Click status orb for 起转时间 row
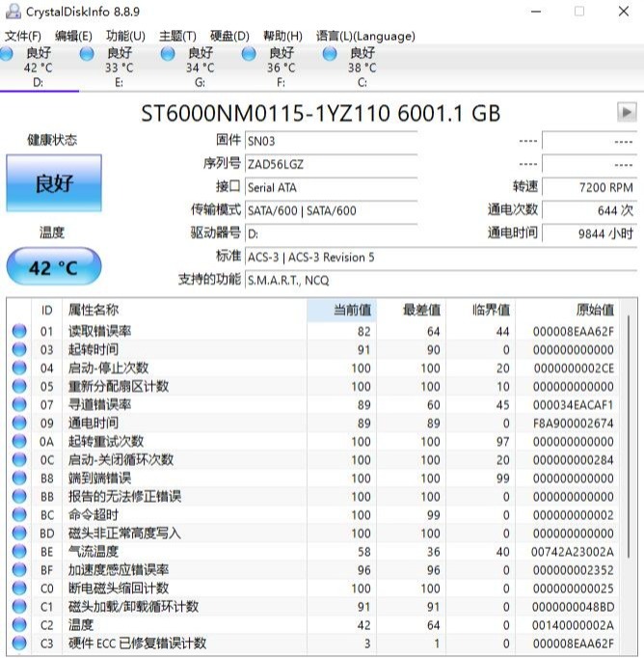644x658 pixels. (x=19, y=349)
